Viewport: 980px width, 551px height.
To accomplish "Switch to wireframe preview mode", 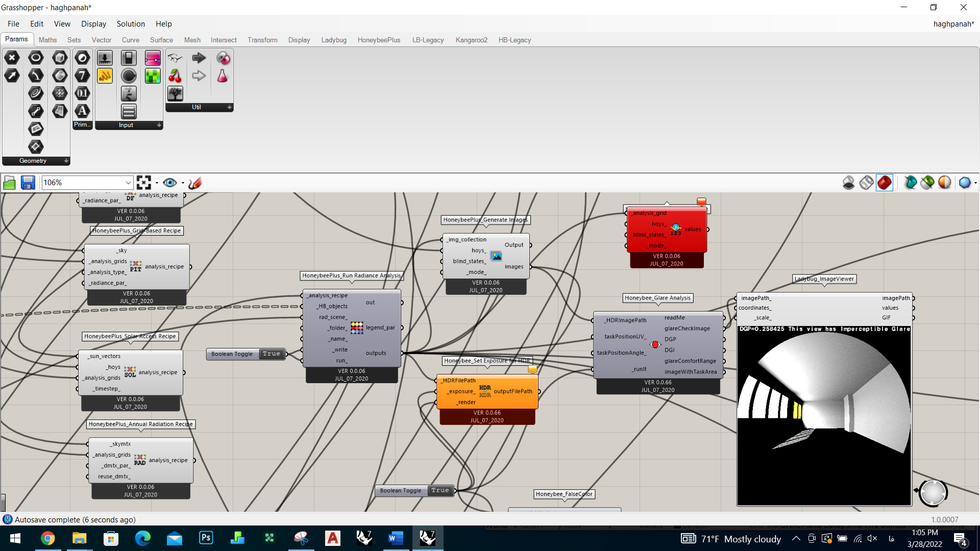I will (x=866, y=183).
